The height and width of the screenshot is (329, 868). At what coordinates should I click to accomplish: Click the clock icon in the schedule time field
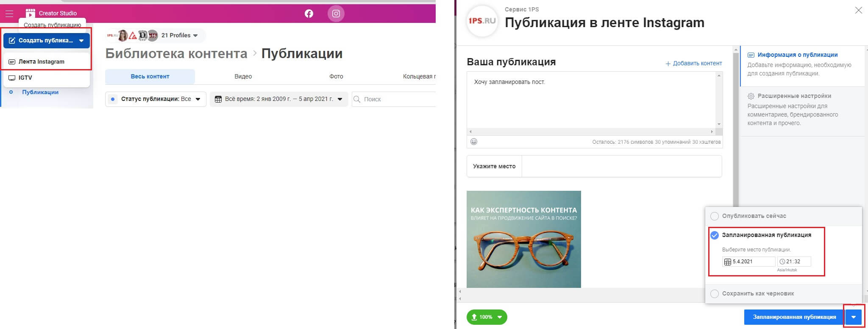pyautogui.click(x=782, y=262)
